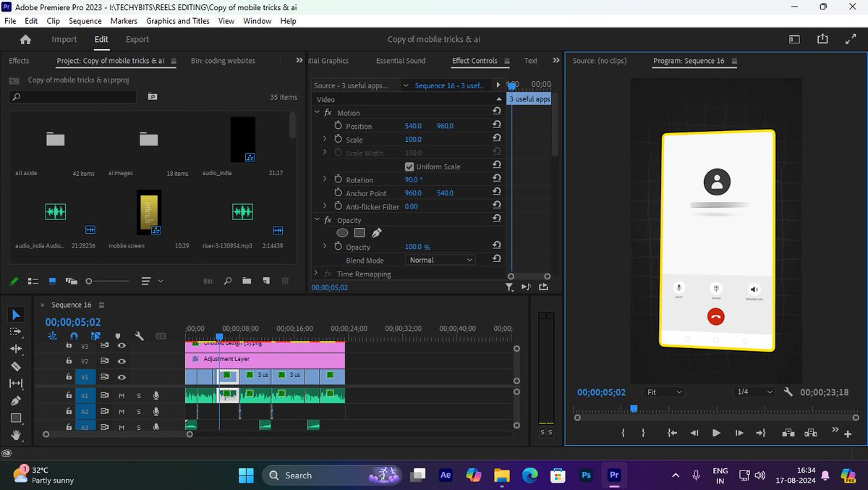Image resolution: width=868 pixels, height=490 pixels.
Task: Collapse the Motion effect section
Action: (317, 113)
